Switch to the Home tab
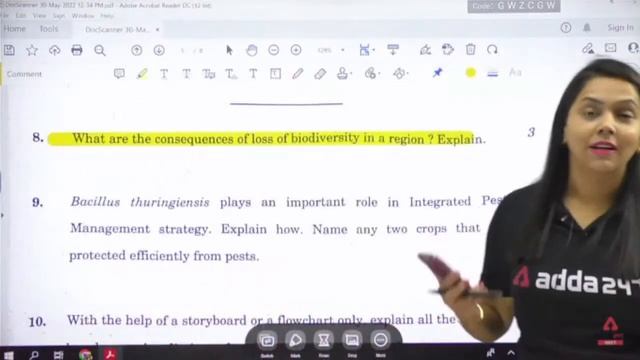640x360 pixels. coord(15,29)
